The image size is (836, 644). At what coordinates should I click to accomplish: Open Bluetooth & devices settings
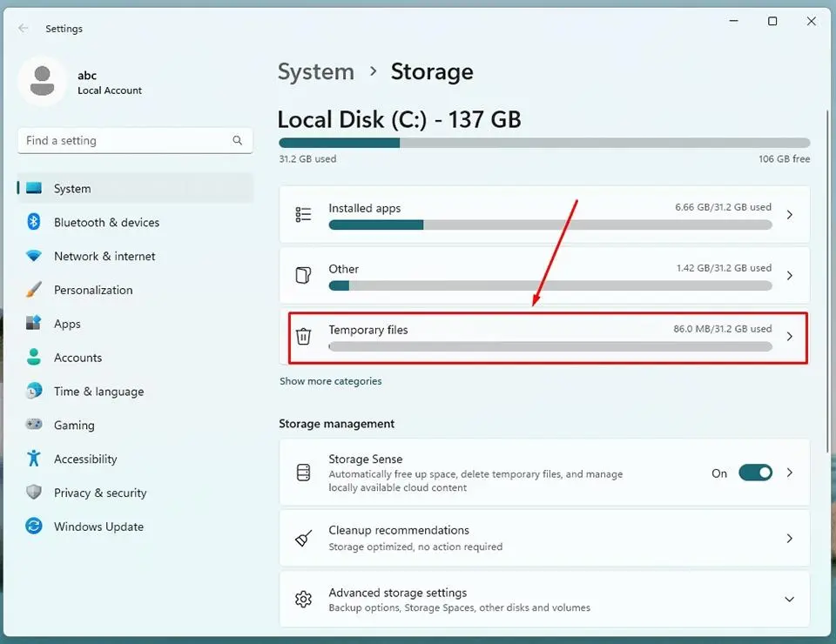pyautogui.click(x=136, y=222)
